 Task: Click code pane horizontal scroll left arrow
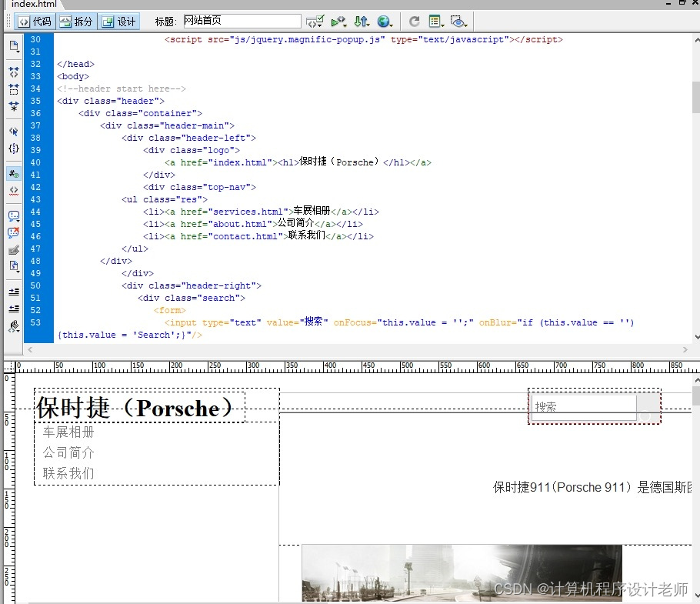point(30,349)
